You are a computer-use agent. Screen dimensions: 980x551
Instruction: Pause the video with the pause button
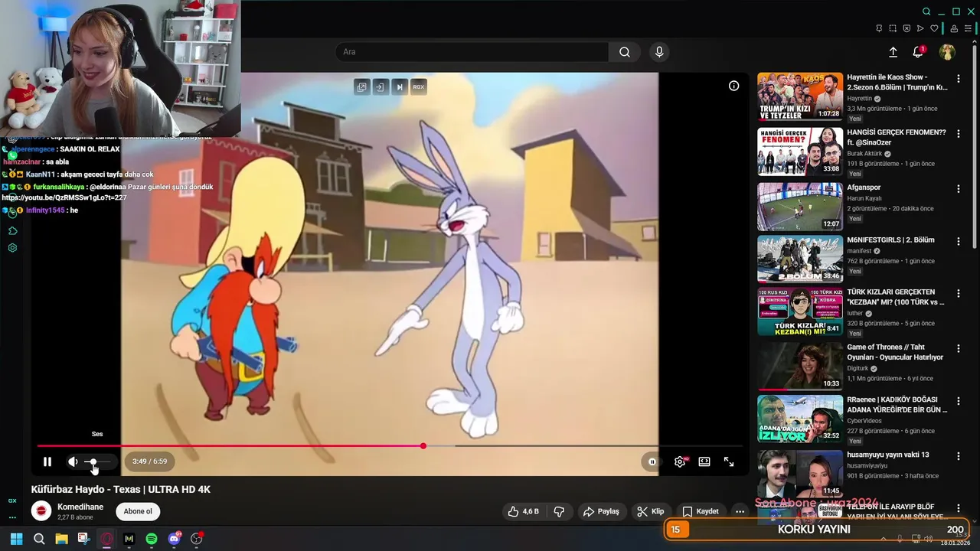[x=47, y=461]
